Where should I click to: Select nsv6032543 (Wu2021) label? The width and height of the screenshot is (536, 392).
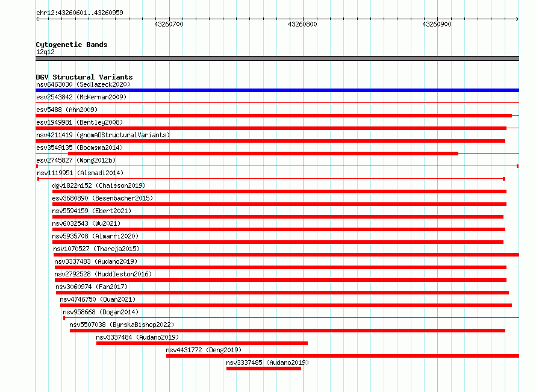(86, 223)
